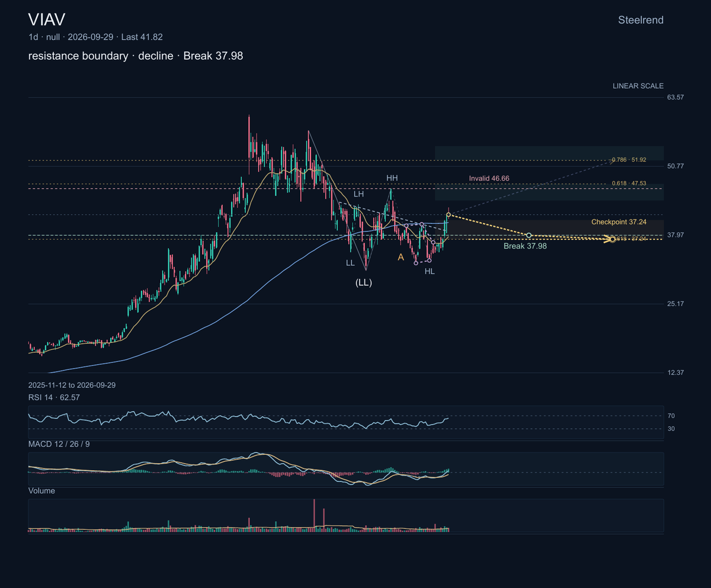
Task: Click the RSI 70 level label
Action: point(671,416)
